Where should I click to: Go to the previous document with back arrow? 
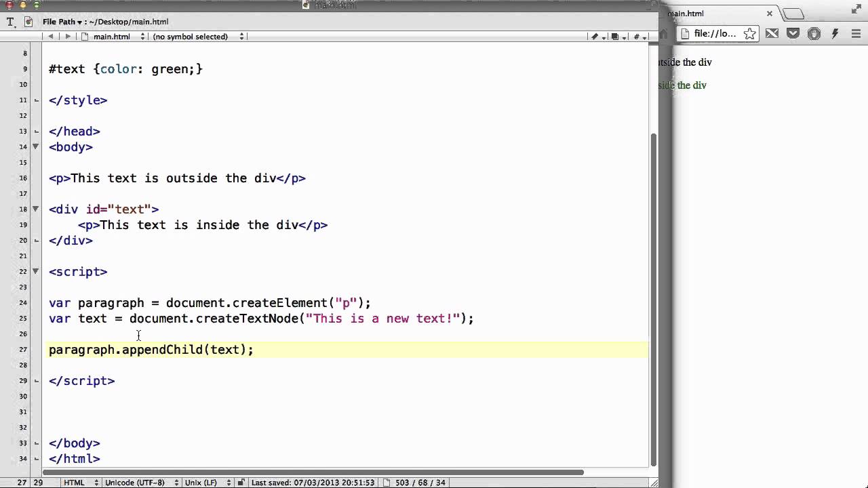pos(51,37)
